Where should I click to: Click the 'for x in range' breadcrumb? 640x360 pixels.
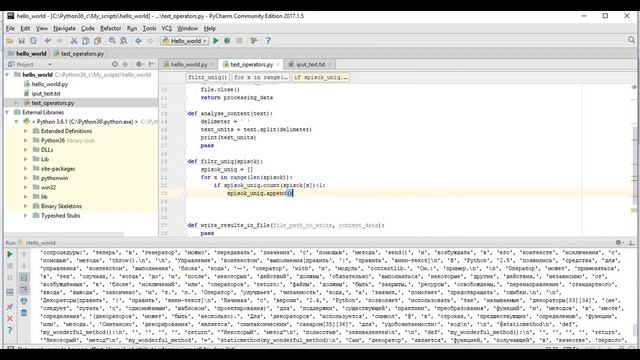[260, 77]
